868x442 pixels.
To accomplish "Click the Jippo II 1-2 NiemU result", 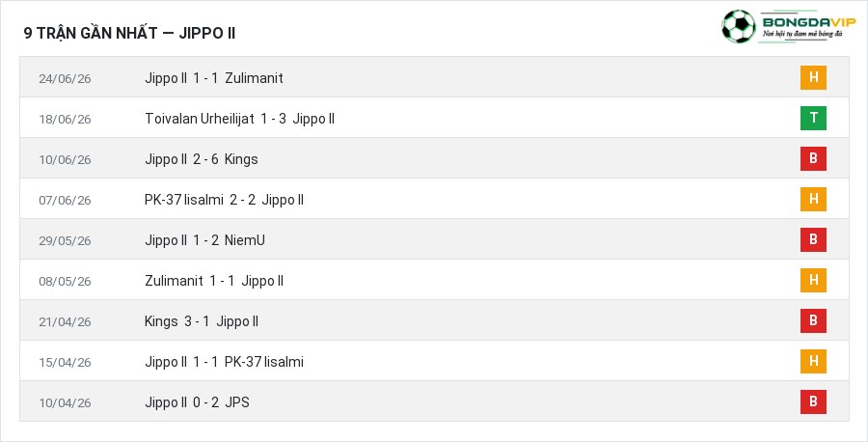I will 204,240.
